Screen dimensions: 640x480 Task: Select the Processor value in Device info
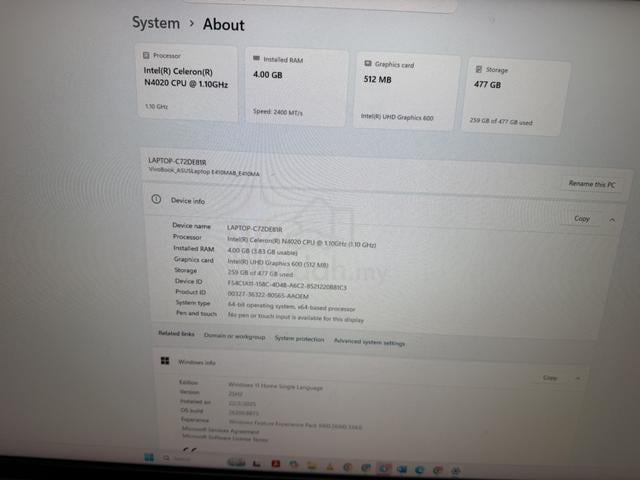point(302,242)
